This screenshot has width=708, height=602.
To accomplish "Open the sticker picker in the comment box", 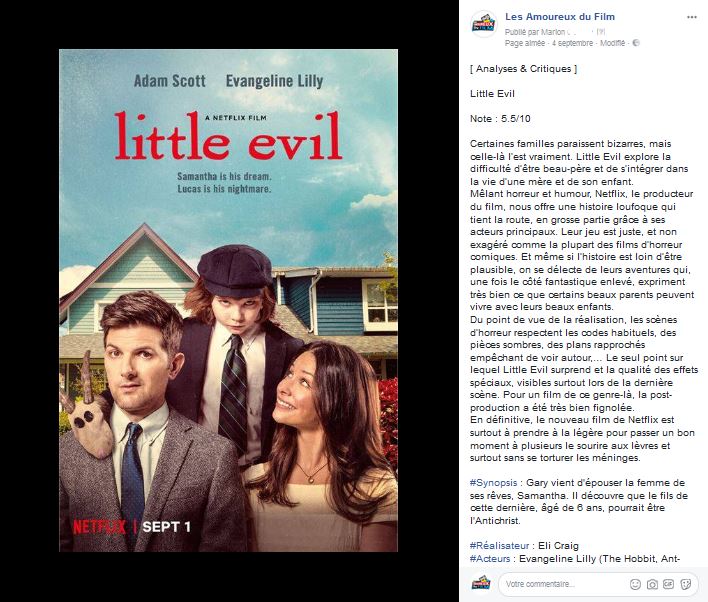I will click(685, 584).
